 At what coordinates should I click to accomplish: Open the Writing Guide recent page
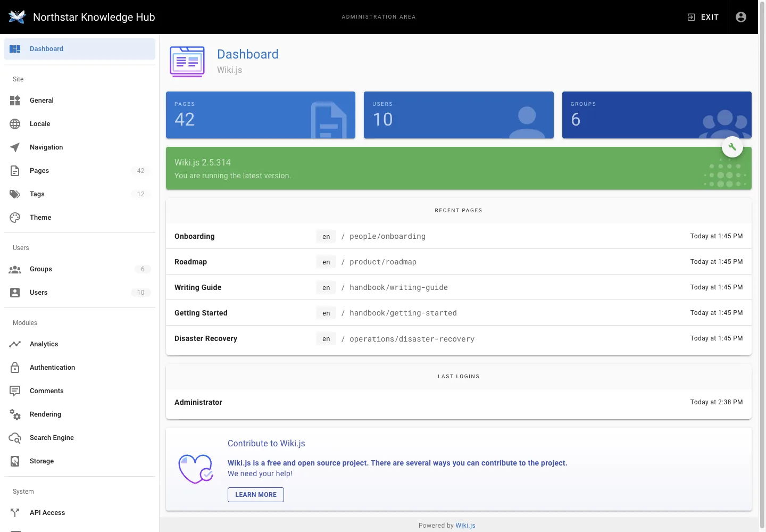[459, 287]
